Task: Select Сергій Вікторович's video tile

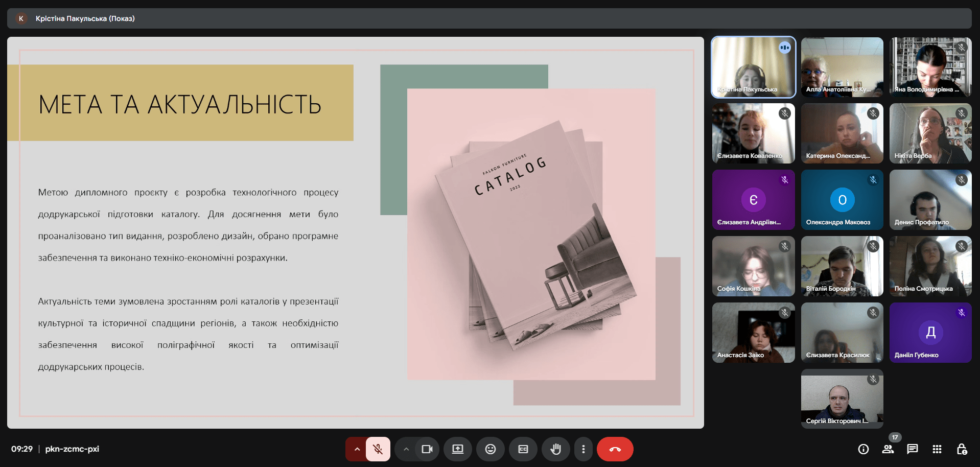Action: pos(842,399)
